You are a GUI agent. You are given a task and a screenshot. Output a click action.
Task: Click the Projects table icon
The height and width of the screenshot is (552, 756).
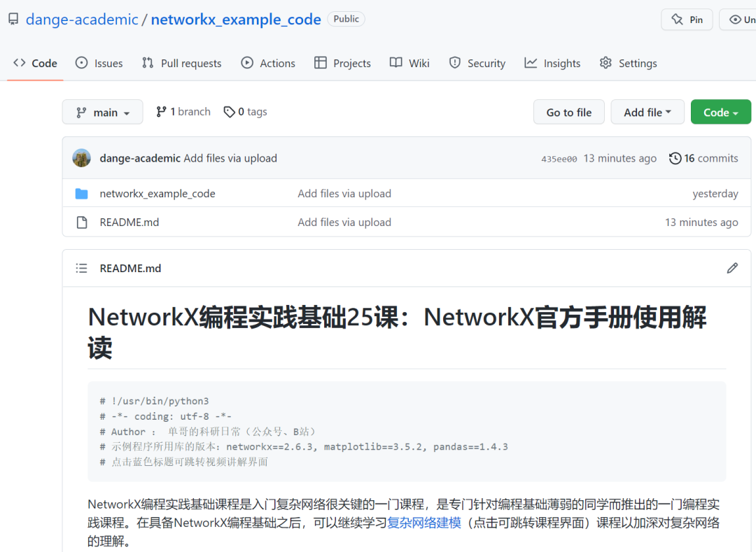point(320,63)
